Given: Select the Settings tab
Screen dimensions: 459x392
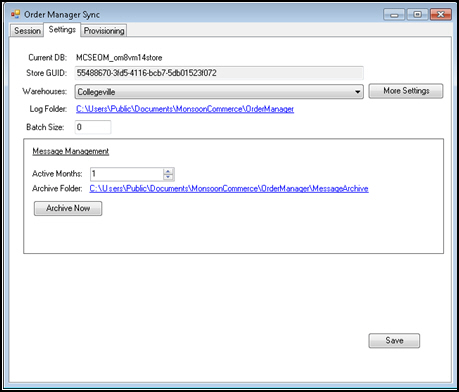Looking at the screenshot, I should pyautogui.click(x=62, y=30).
